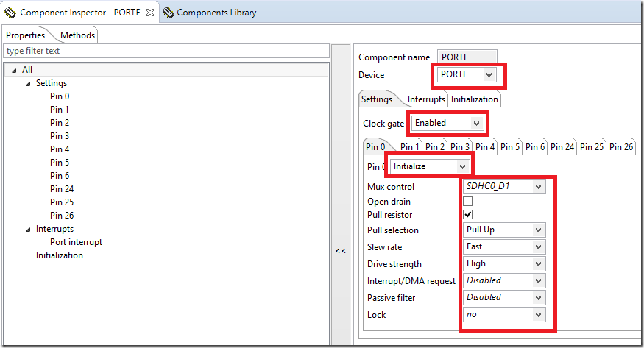Select Pin 26 in the tree
The image size is (644, 348).
coord(62,216)
